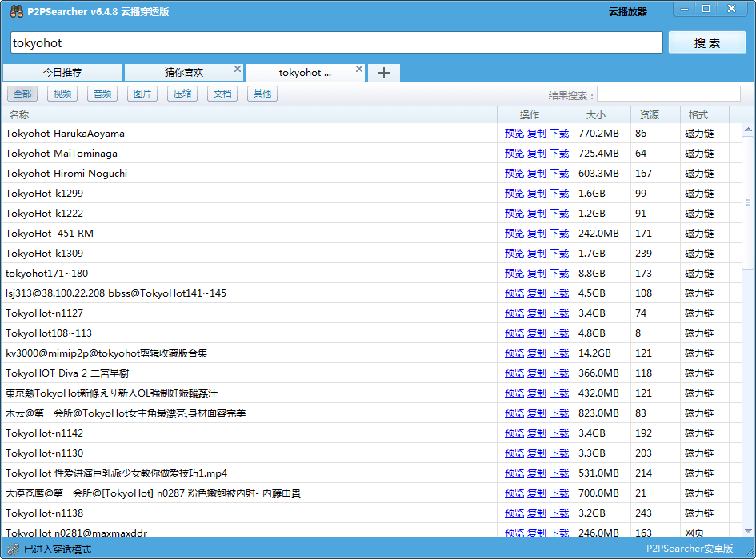This screenshot has height=559, width=756.
Task: Click 复制 for TokyoHot-n1127 row
Action: tap(537, 313)
